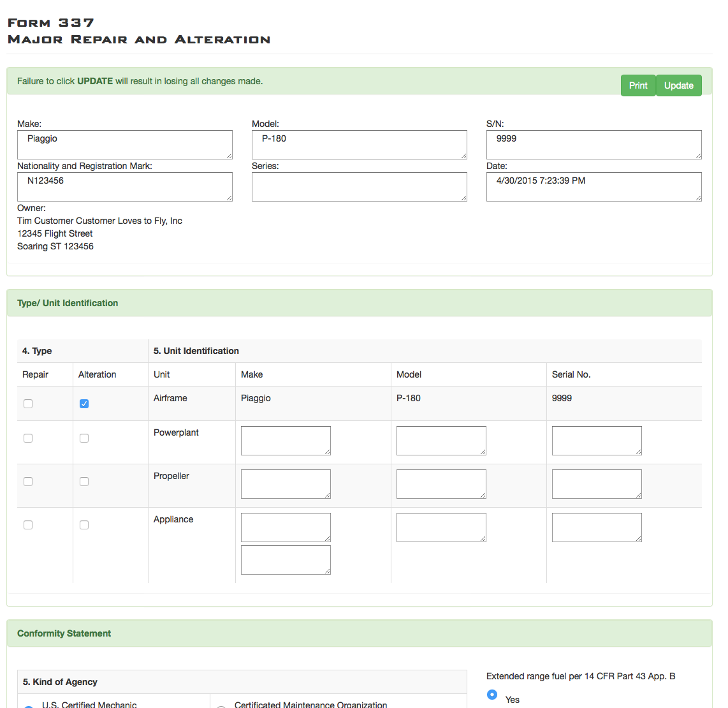The height and width of the screenshot is (708, 728).
Task: Click the Airframe unit label
Action: coord(170,398)
